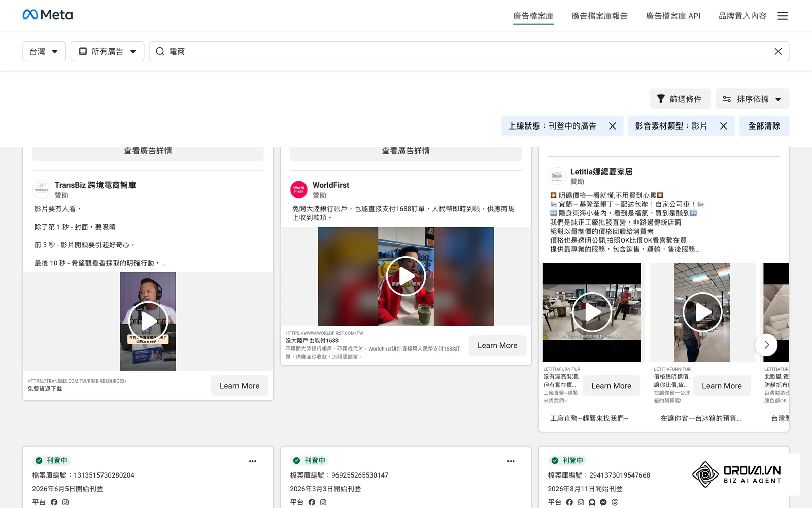
Task: Expand the 台灣 country dropdown
Action: tap(44, 51)
